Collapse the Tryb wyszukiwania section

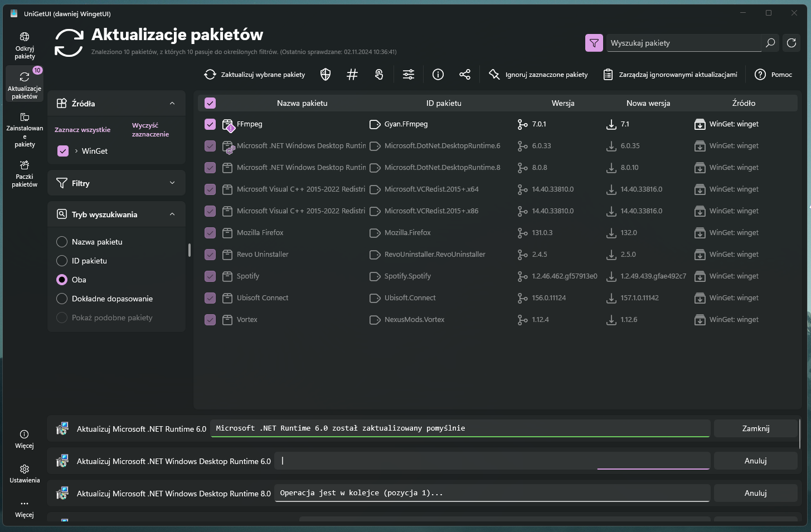tap(172, 214)
